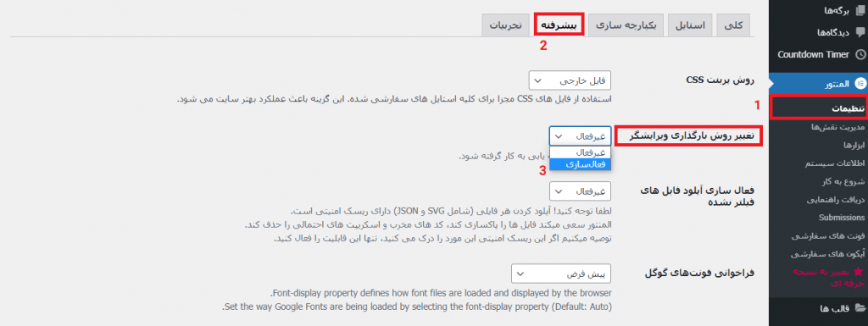Open the CSS print method dropdown فایل خارجی
The height and width of the screenshot is (326, 868).
570,80
